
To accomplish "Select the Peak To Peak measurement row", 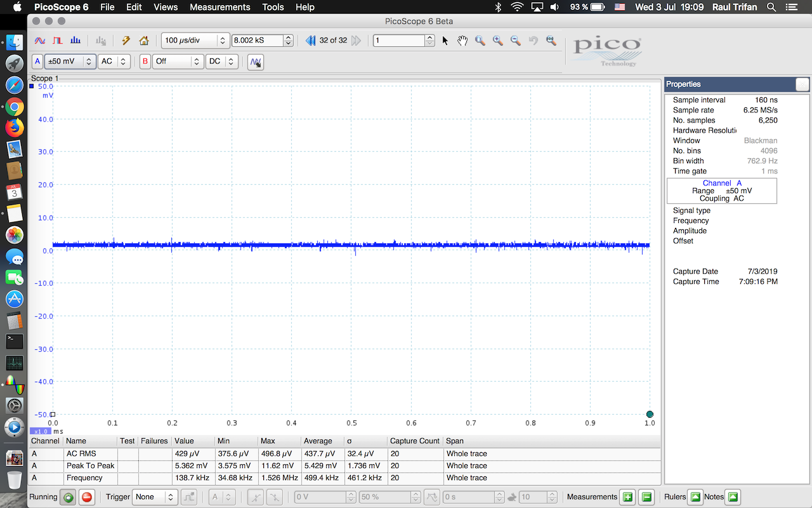I will point(345,466).
